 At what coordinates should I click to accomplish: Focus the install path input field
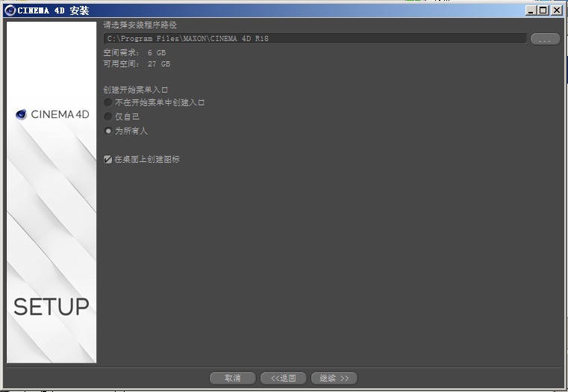315,38
